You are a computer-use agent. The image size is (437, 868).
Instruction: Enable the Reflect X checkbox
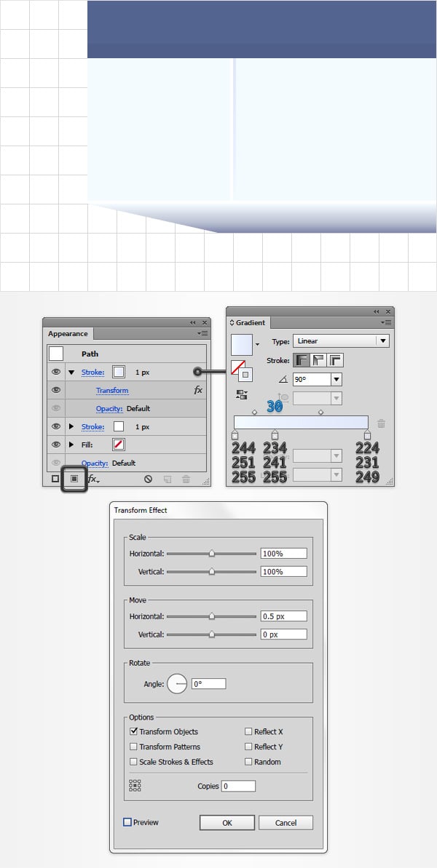point(248,731)
